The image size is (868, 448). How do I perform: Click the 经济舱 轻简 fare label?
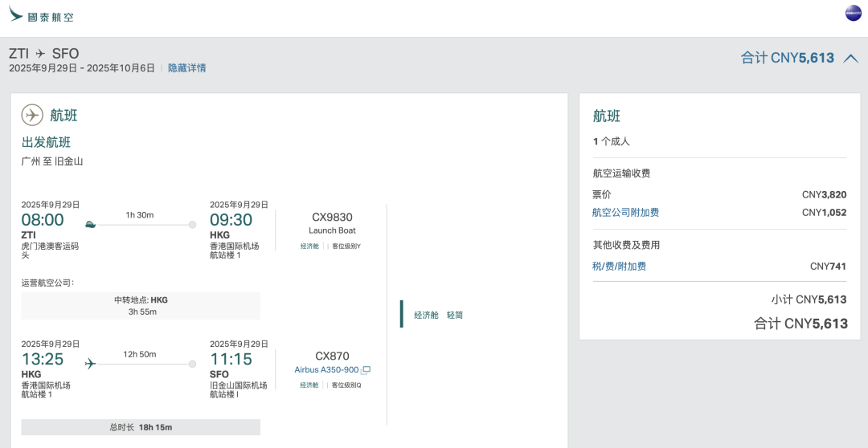point(439,315)
